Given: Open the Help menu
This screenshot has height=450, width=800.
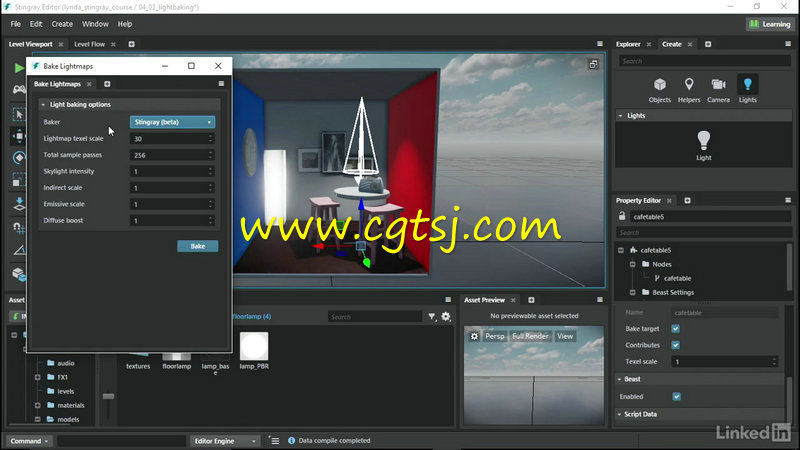Looking at the screenshot, I should coord(124,24).
